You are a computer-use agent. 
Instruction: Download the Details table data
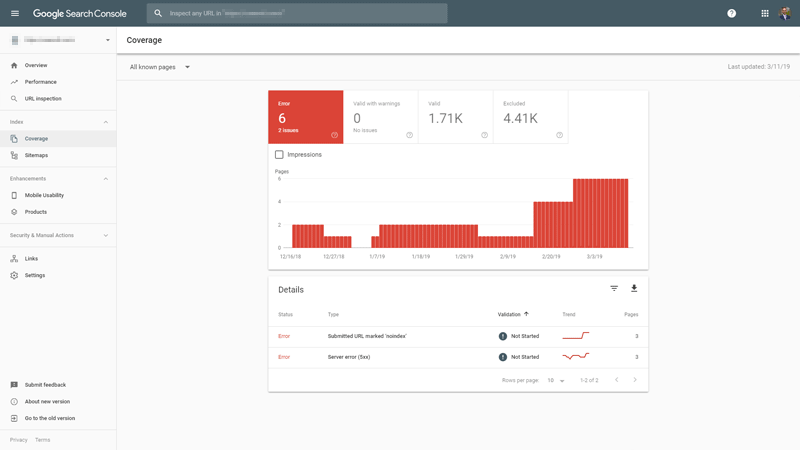coord(634,289)
